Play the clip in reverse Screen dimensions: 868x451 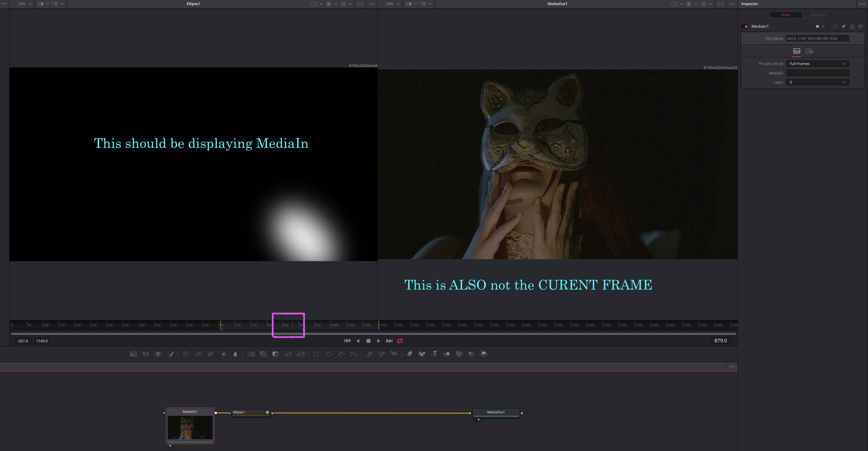[x=358, y=341]
